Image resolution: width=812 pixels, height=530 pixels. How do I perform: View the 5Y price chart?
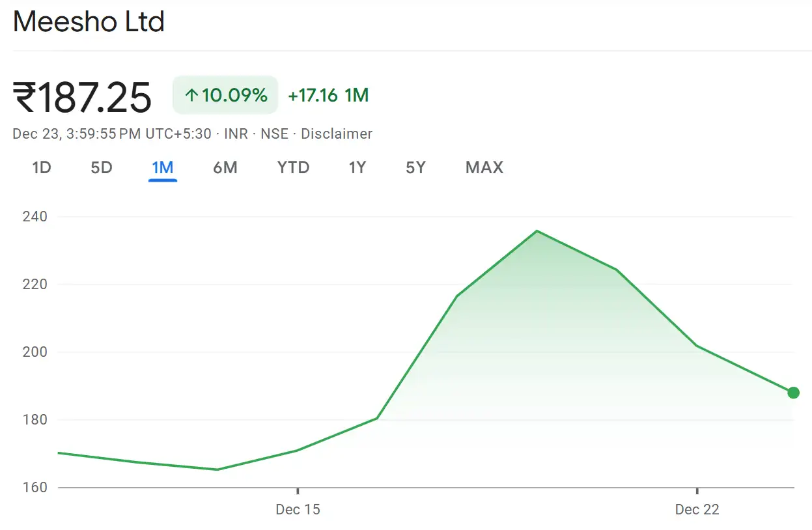pyautogui.click(x=415, y=168)
